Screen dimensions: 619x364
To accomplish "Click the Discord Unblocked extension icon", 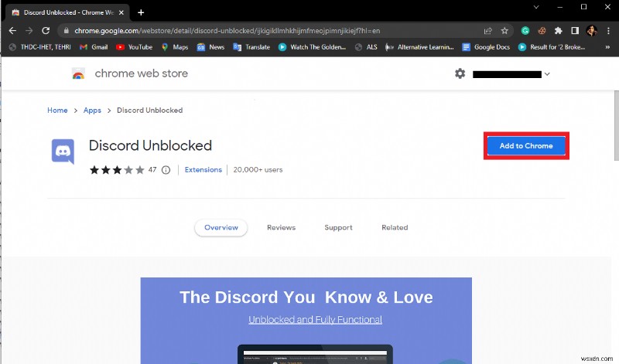I will tap(63, 151).
